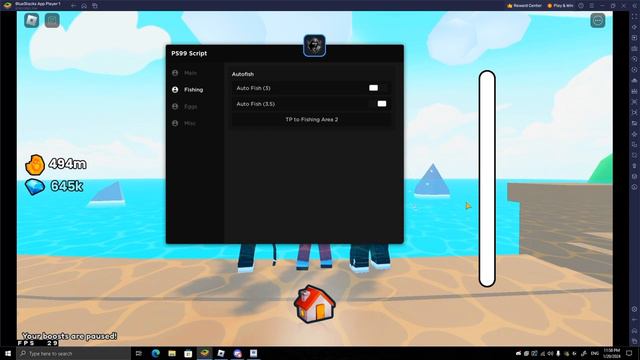
Task: Click the red house home button
Action: click(315, 304)
